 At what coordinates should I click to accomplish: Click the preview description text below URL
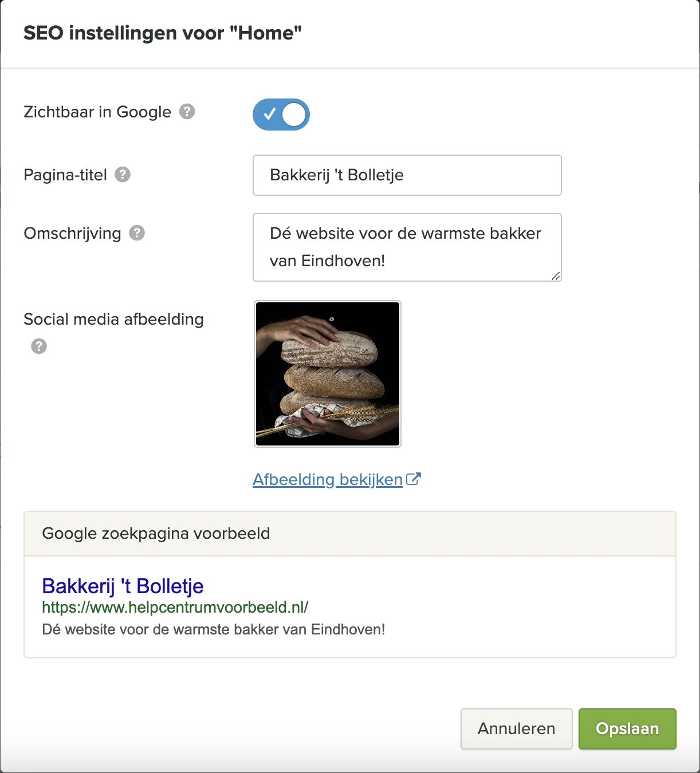(214, 629)
